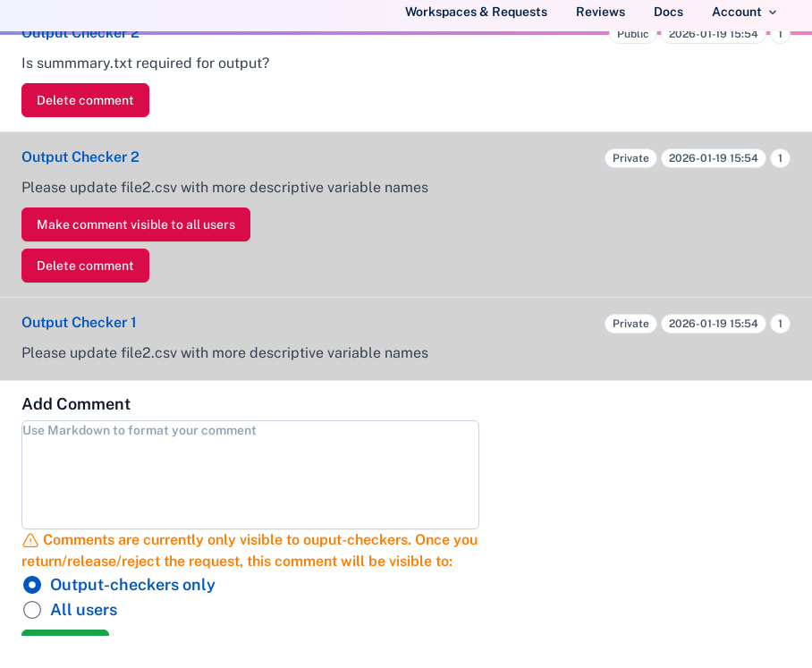Click the timestamp badge on the public comment
The image size is (812, 668).
click(714, 33)
